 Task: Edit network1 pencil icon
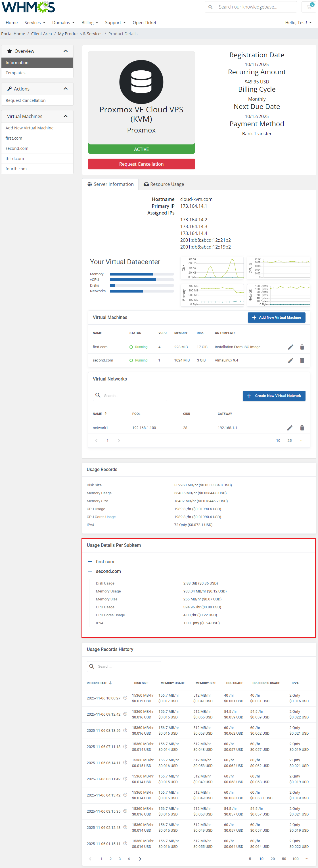290,428
